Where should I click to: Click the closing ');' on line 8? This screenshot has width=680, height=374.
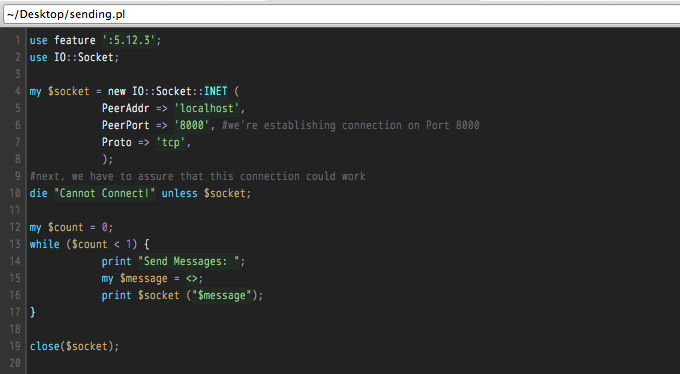pos(108,159)
